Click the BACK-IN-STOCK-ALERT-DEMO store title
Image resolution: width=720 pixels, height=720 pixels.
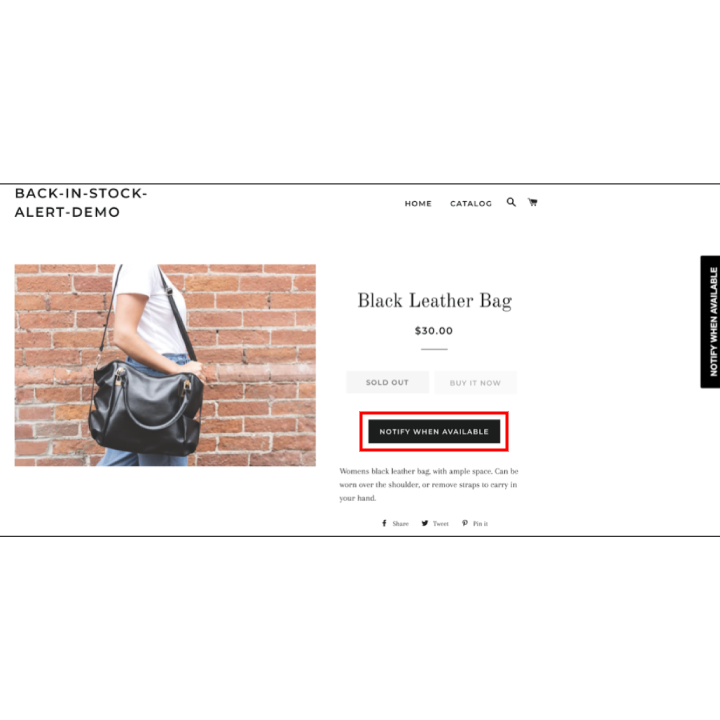point(81,202)
